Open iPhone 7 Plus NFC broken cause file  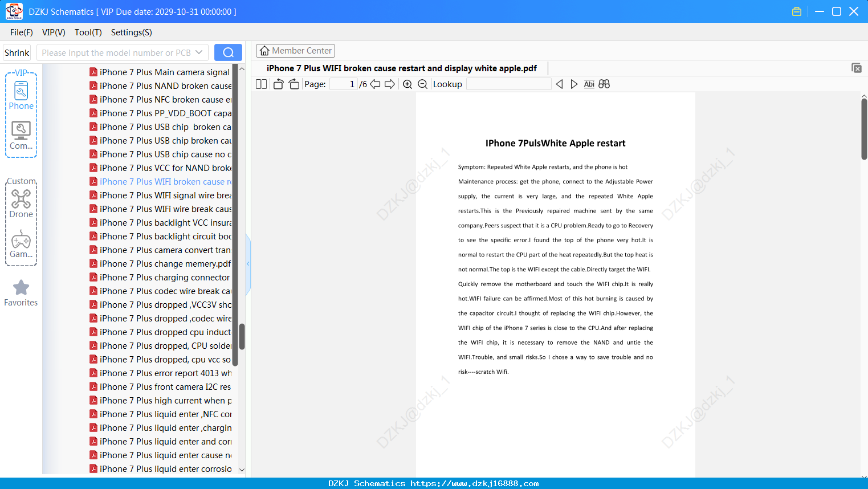coord(161,100)
